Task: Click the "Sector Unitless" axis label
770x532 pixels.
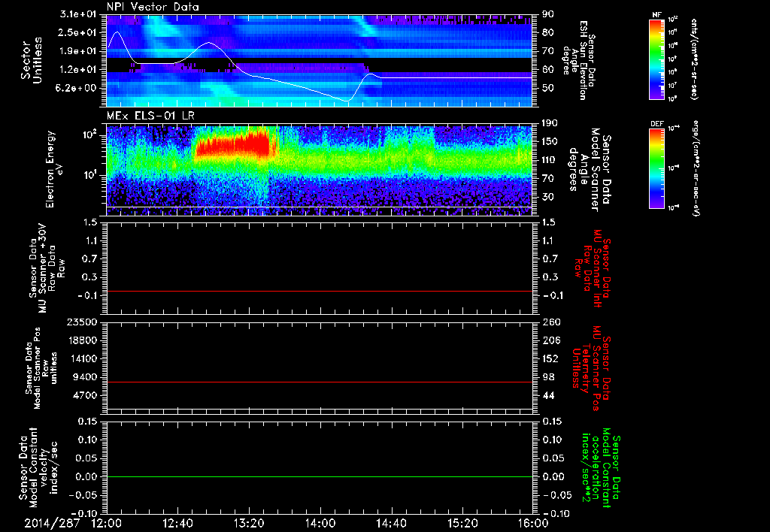Action: [32, 60]
